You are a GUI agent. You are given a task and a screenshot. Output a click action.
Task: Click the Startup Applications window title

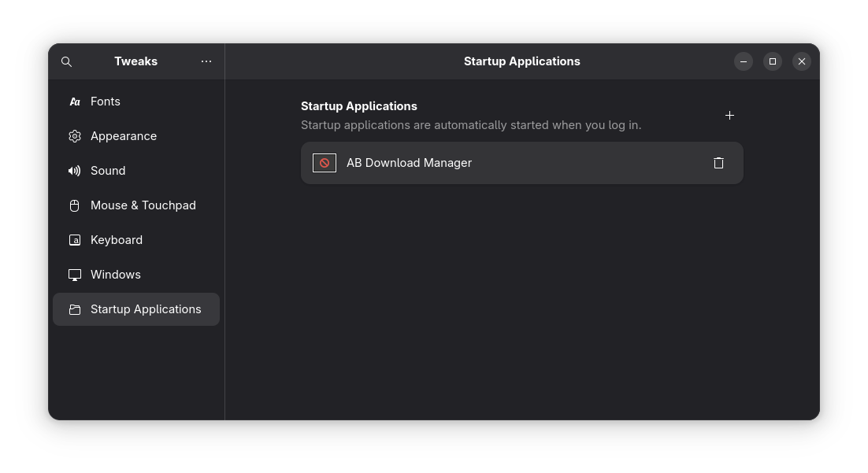[x=522, y=61]
